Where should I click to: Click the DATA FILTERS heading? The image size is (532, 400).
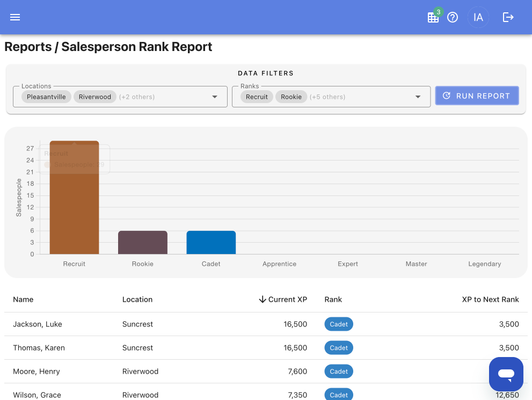266,73
